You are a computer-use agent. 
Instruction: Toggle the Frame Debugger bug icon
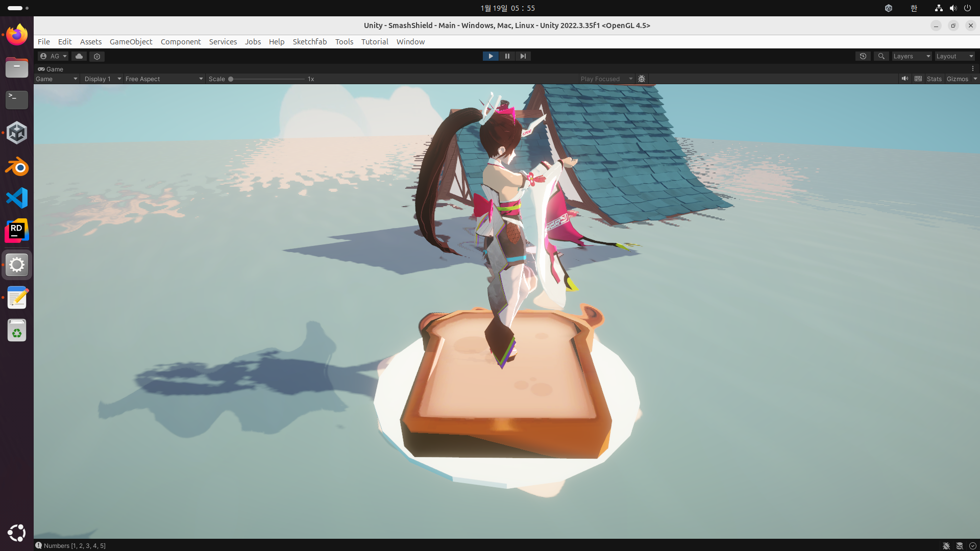tap(642, 79)
